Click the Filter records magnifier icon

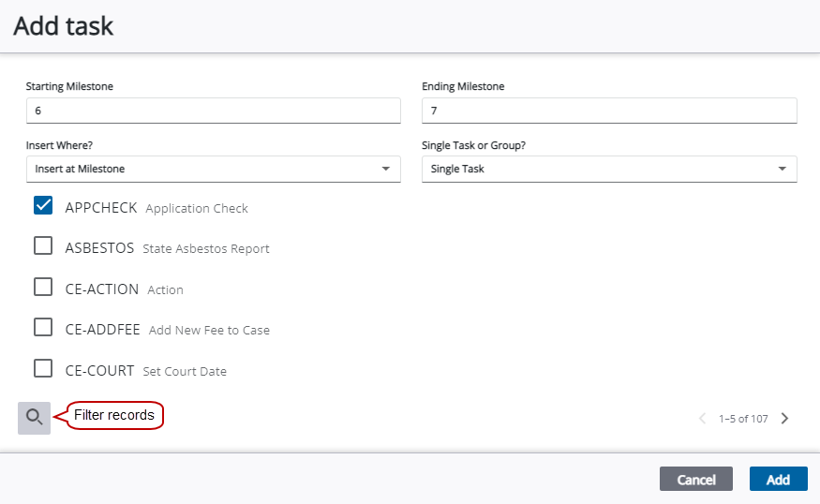[x=34, y=418]
